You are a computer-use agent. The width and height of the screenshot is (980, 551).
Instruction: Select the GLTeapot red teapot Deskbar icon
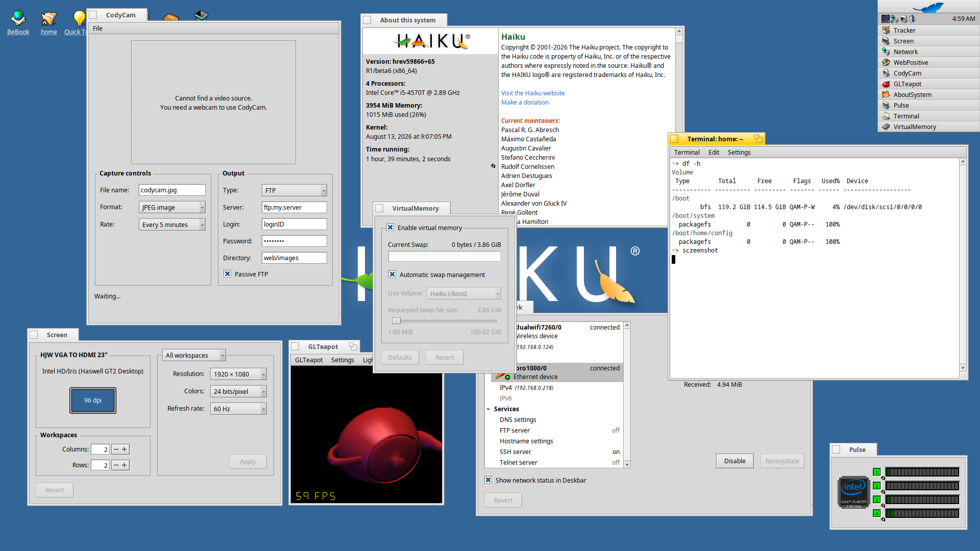click(x=886, y=84)
